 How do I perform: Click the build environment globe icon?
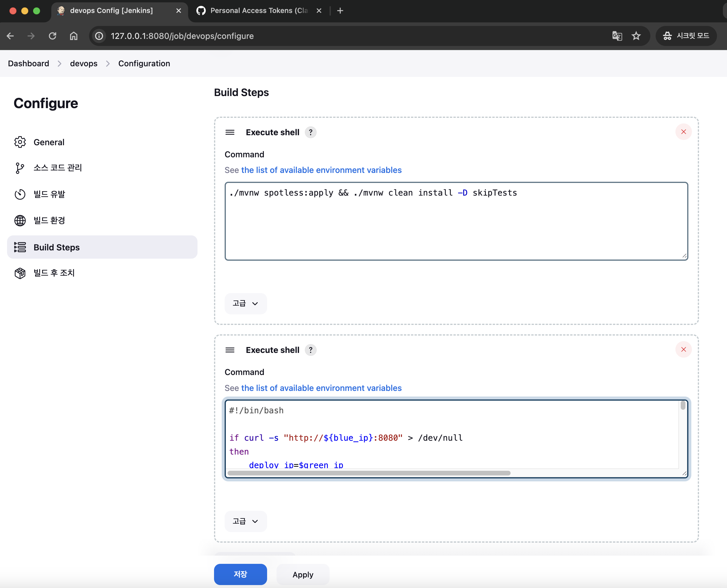(20, 220)
